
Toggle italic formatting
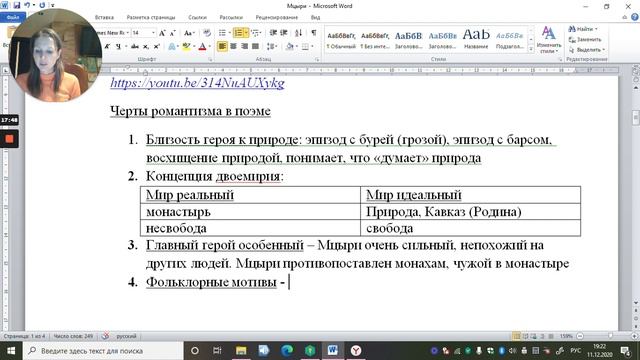coord(107,47)
